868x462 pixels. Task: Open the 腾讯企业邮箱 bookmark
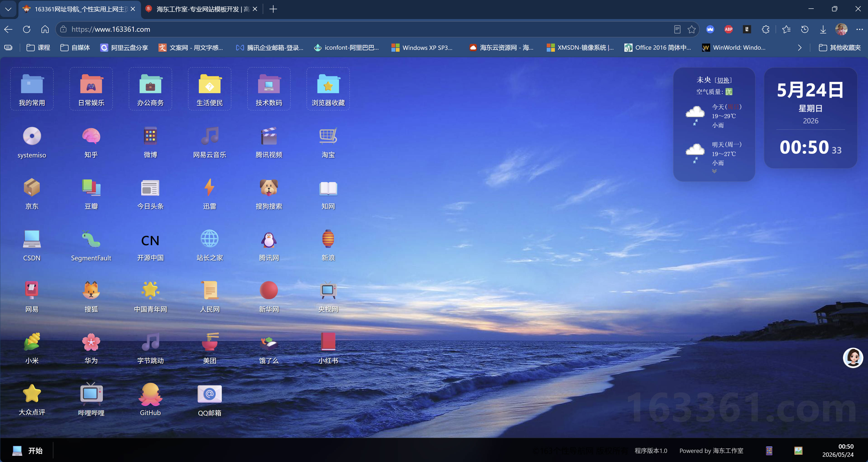(270, 48)
